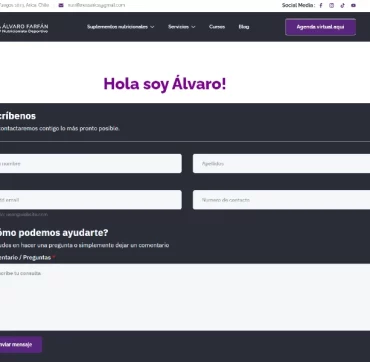Focus the nombre input field

(x=90, y=163)
